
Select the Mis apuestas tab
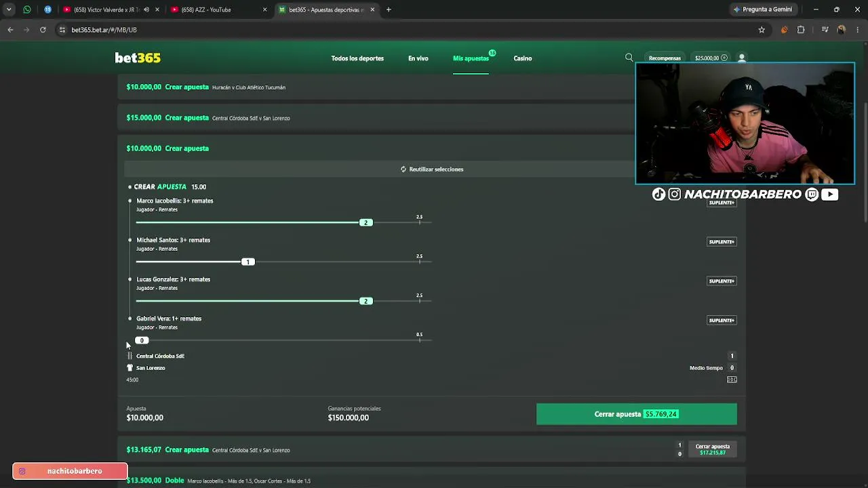pyautogui.click(x=471, y=58)
